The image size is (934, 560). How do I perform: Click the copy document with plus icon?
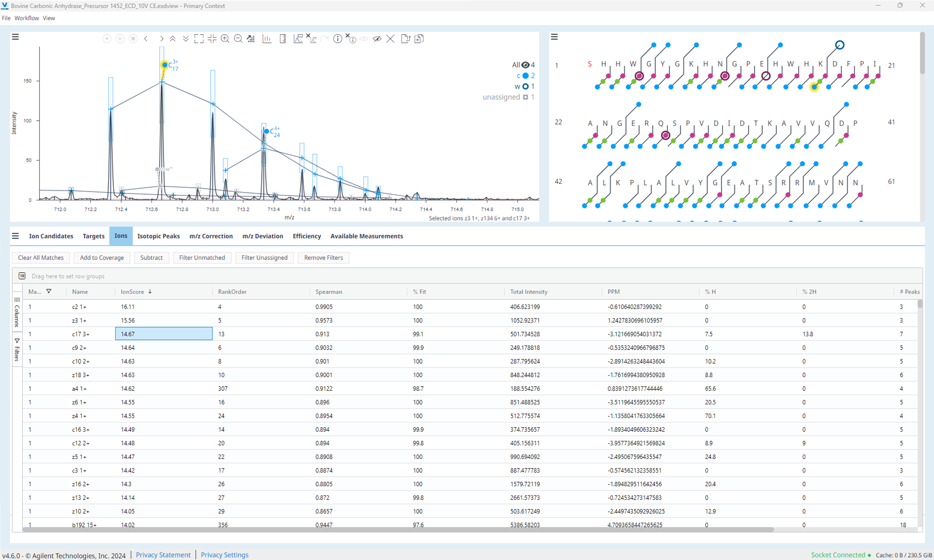tap(419, 38)
